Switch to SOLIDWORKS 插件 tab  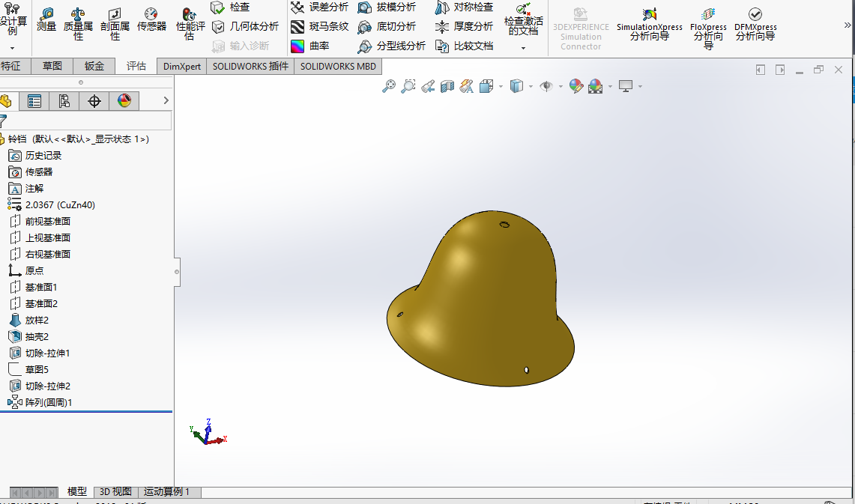click(x=250, y=66)
